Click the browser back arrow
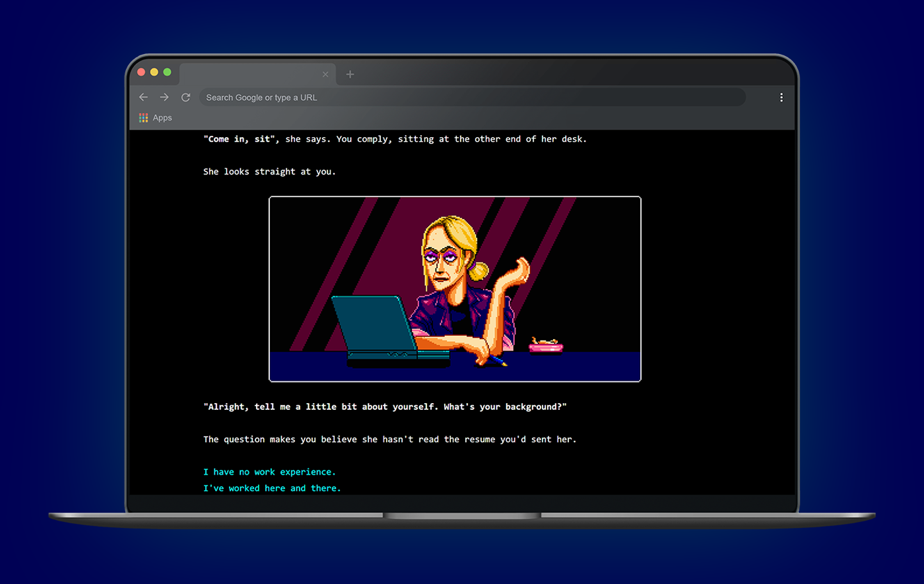924x584 pixels. point(143,97)
